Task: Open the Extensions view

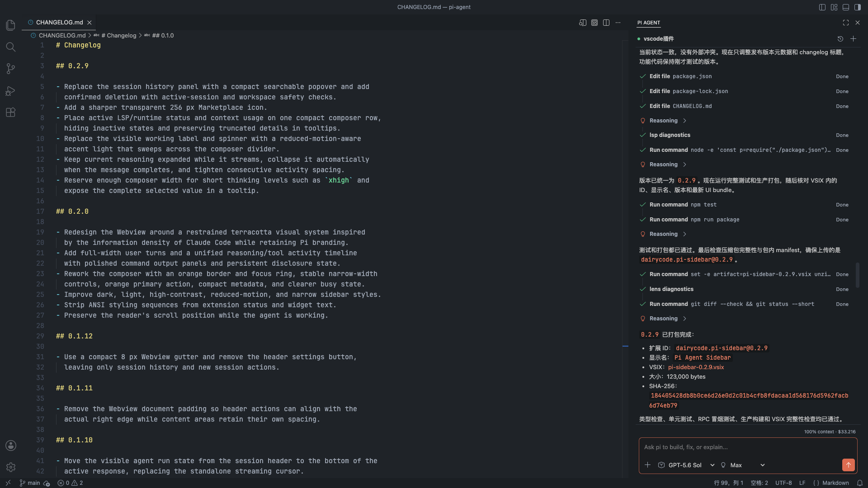Action: [11, 113]
